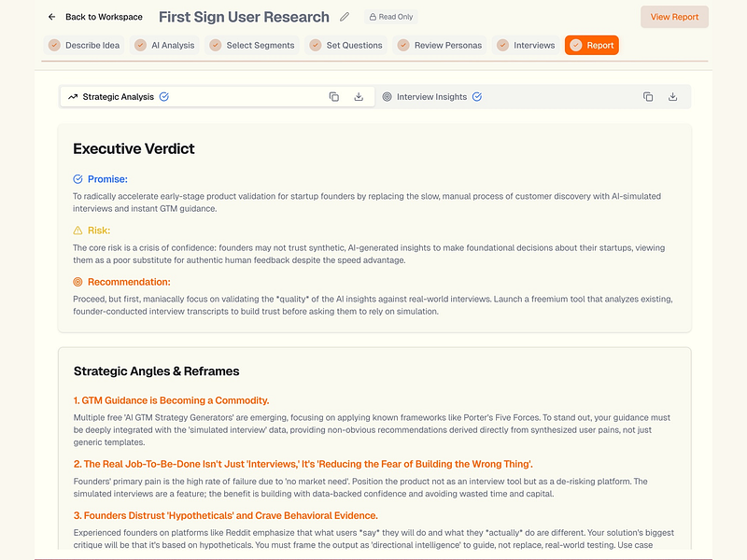
Task: Click the 'Recommendation:' label
Action: coord(129,282)
